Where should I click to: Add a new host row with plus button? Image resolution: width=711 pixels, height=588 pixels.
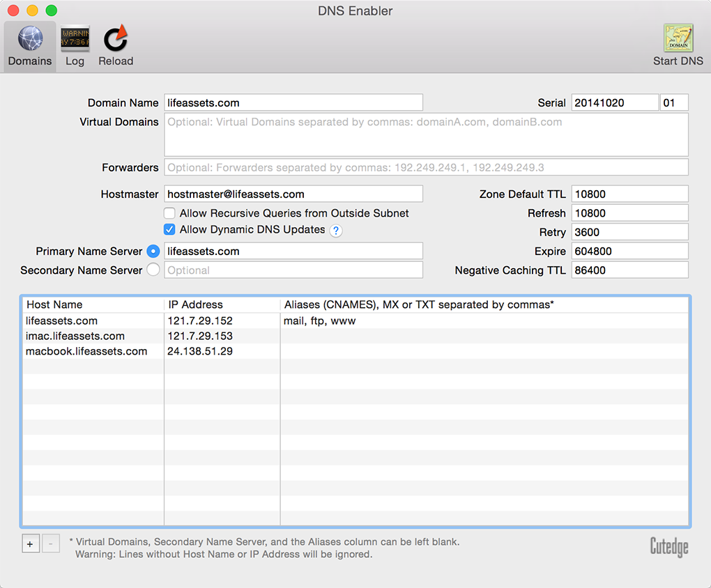[x=31, y=544]
